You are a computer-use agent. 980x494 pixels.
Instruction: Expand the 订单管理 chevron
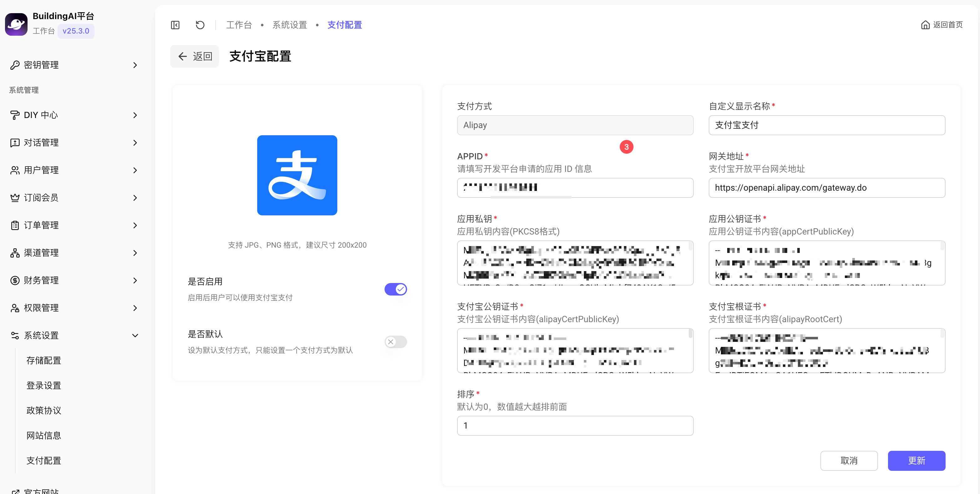click(x=135, y=225)
